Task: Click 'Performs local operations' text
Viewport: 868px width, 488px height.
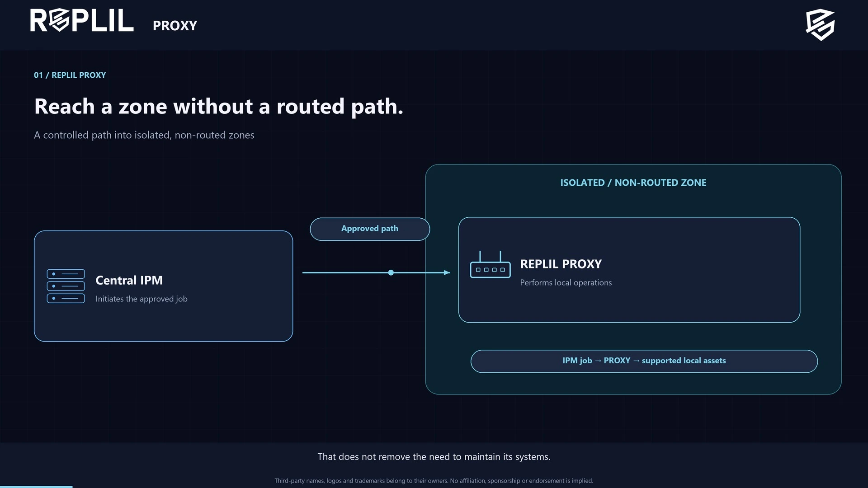Action: [566, 282]
